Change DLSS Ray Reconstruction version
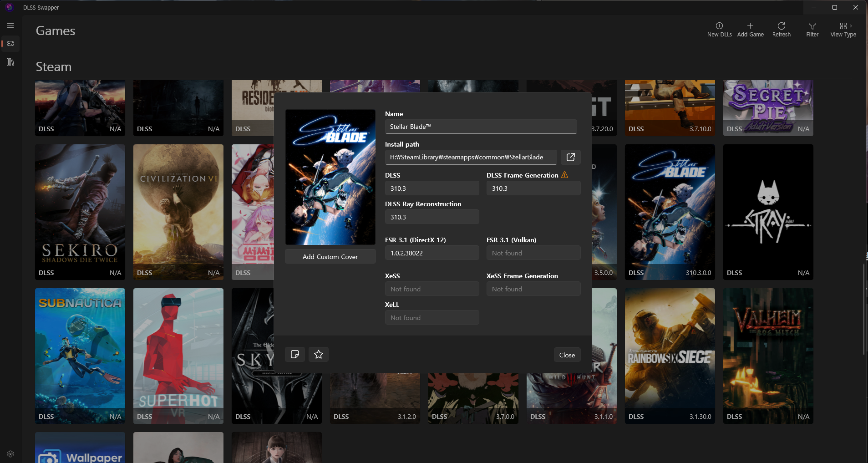This screenshot has width=868, height=463. [432, 217]
